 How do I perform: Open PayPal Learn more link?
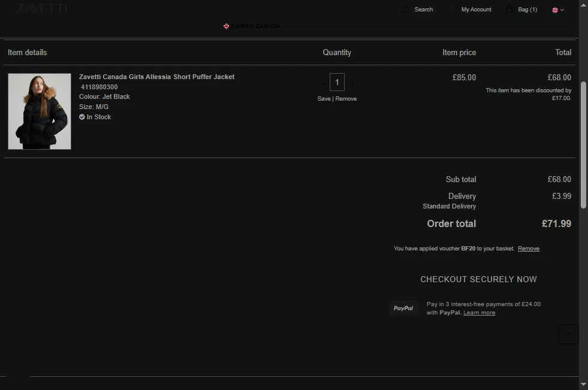click(479, 313)
